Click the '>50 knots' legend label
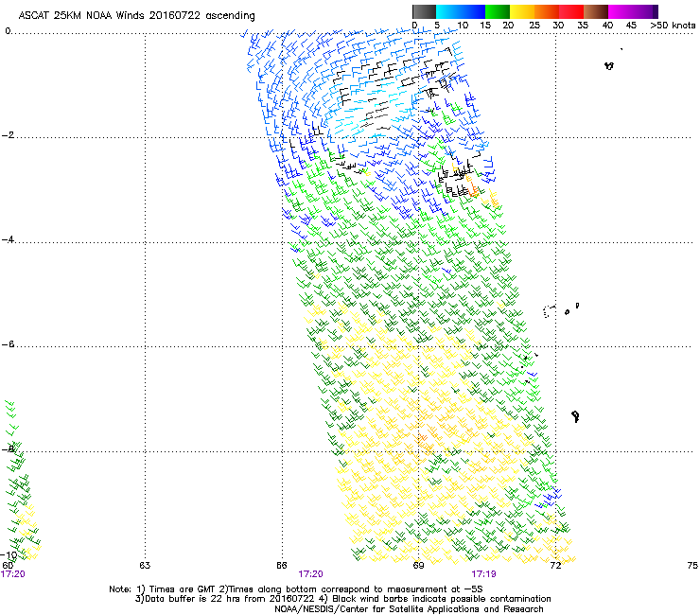The width and height of the screenshot is (700, 615). click(x=673, y=26)
